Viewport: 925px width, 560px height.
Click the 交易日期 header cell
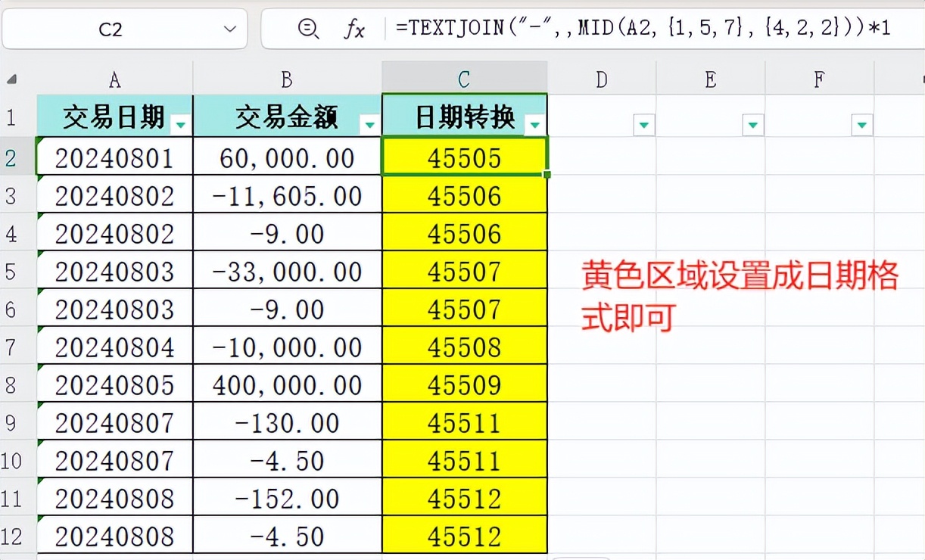click(115, 117)
